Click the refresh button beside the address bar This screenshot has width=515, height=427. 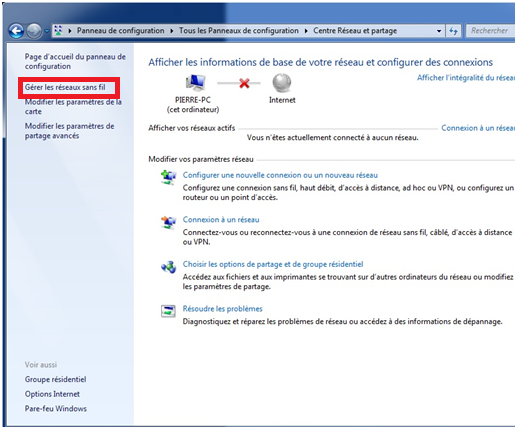[x=454, y=31]
